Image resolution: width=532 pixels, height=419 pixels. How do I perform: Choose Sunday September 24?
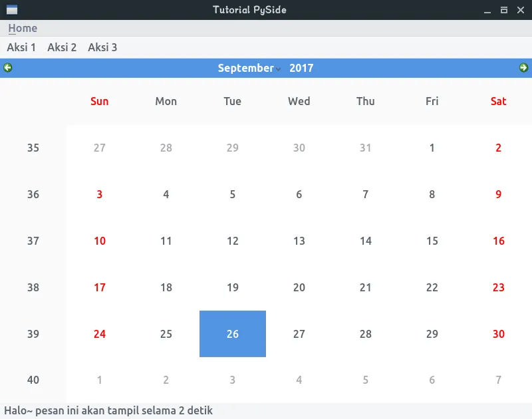pyautogui.click(x=99, y=334)
